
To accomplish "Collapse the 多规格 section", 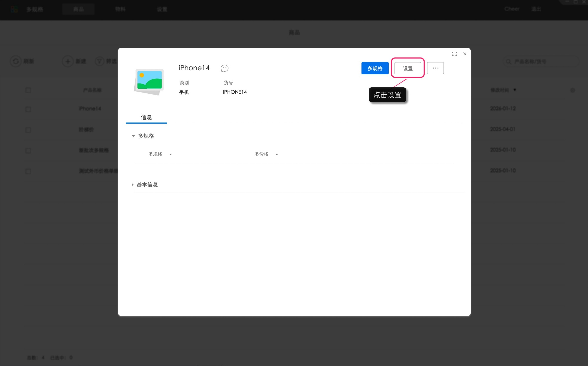I will click(133, 136).
